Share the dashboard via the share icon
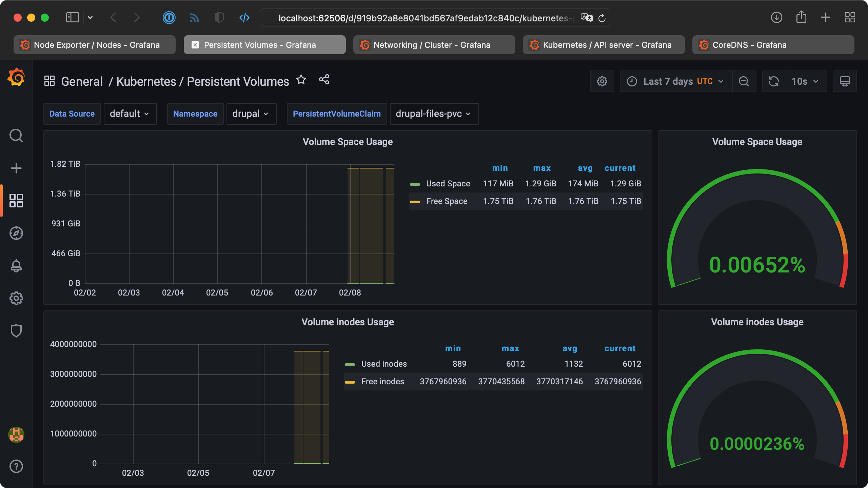Viewport: 868px width, 488px height. coord(324,80)
